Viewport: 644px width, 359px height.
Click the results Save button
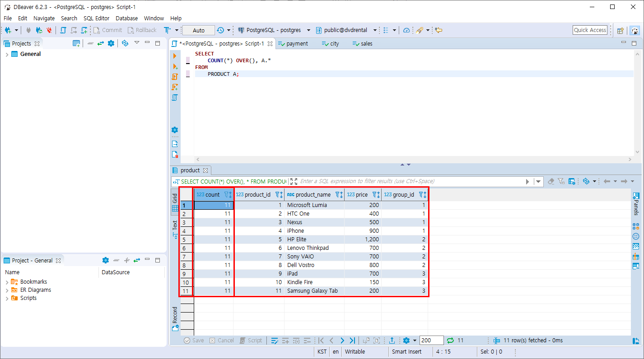(194, 341)
